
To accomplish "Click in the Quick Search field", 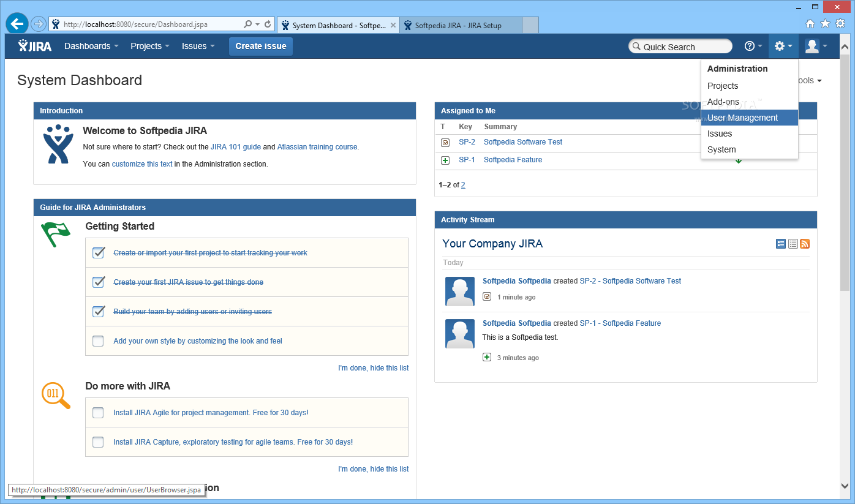I will click(x=680, y=47).
